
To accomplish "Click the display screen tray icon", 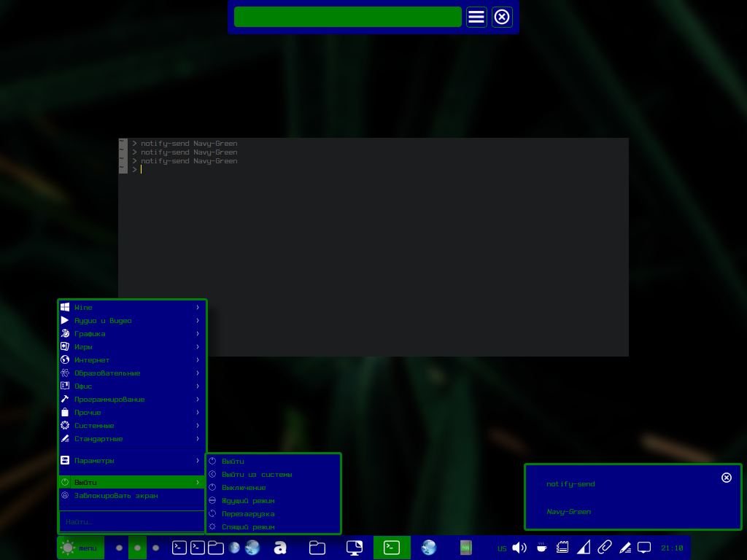I will coord(644,548).
